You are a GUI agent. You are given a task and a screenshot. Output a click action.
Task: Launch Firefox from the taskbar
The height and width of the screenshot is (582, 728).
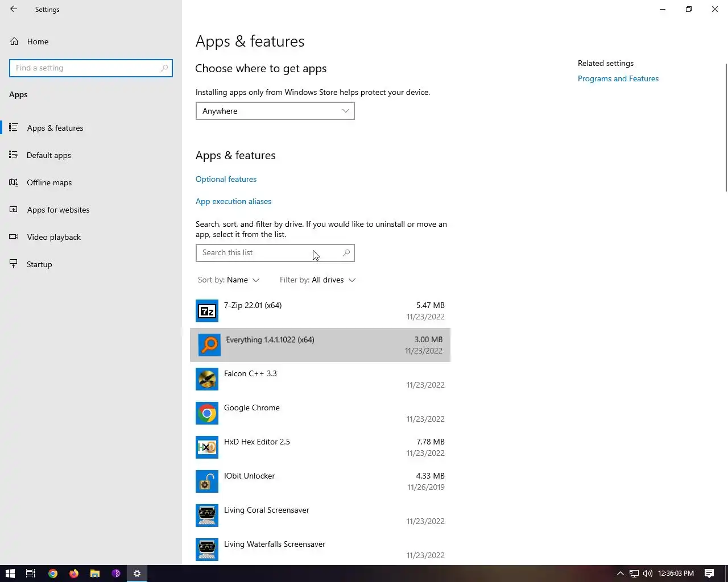[74, 573]
